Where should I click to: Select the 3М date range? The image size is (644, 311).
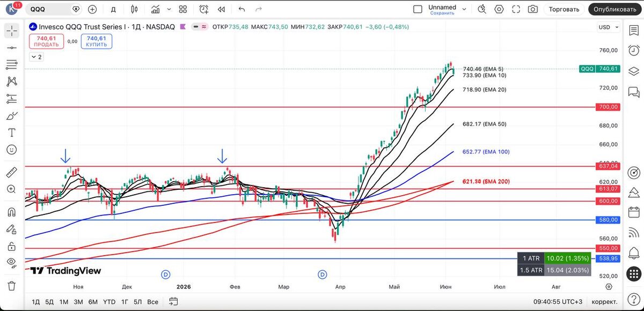pos(78,302)
